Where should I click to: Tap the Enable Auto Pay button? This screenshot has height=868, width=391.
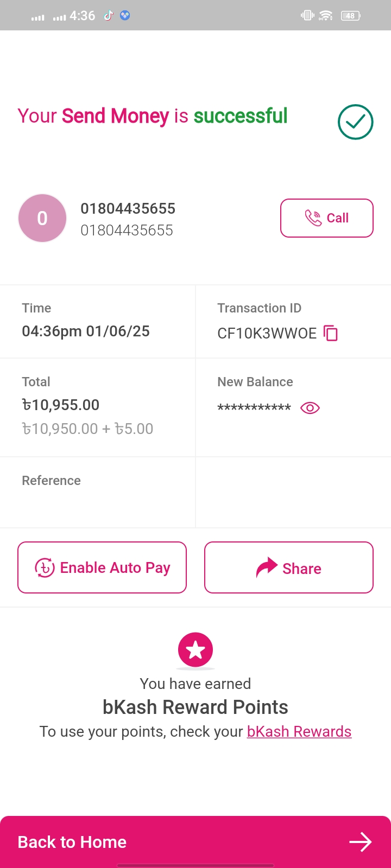(102, 567)
